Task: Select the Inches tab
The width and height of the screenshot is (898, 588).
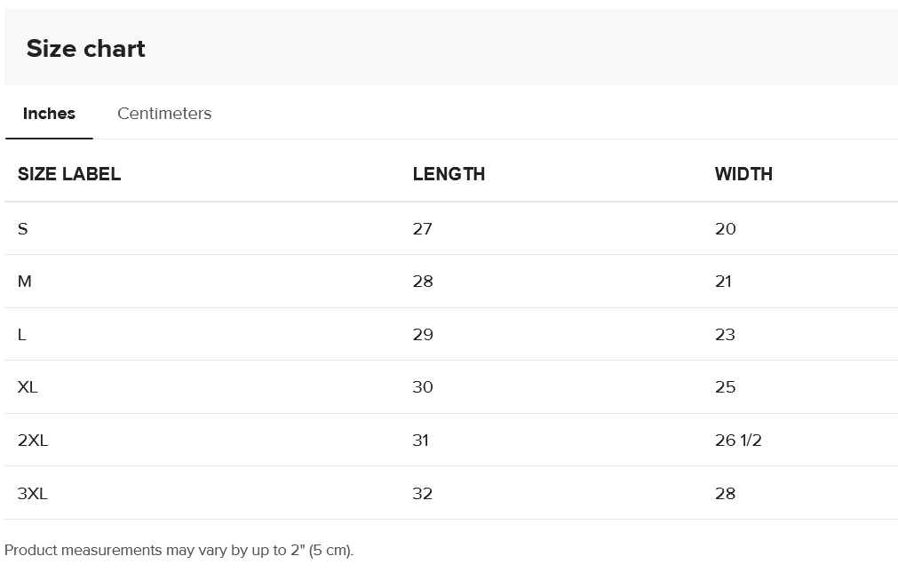Action: pos(49,114)
